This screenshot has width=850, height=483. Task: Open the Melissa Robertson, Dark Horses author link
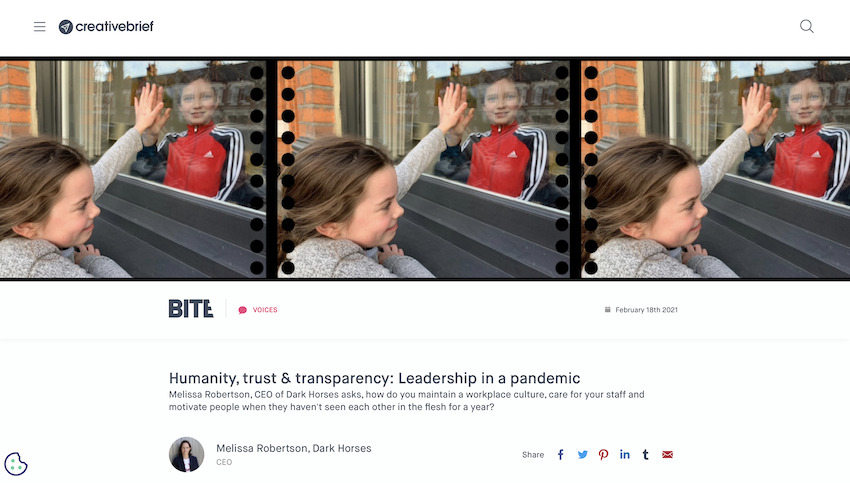click(x=294, y=448)
